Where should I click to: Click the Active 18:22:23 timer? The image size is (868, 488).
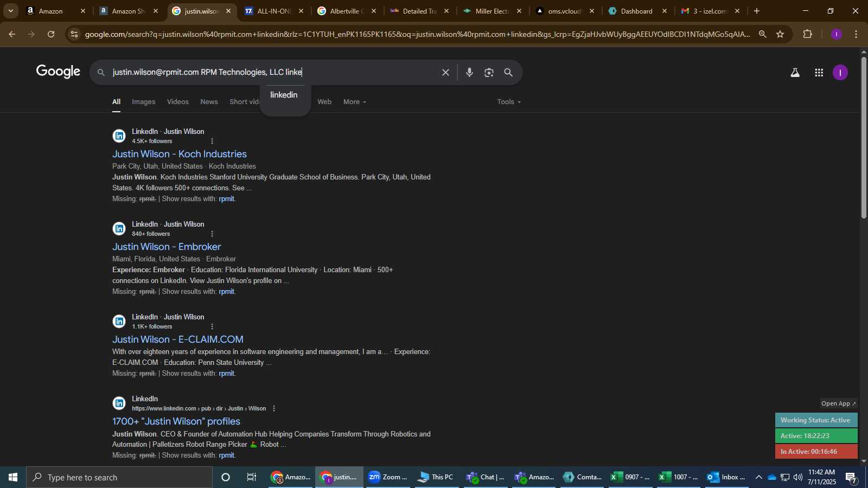[816, 436]
